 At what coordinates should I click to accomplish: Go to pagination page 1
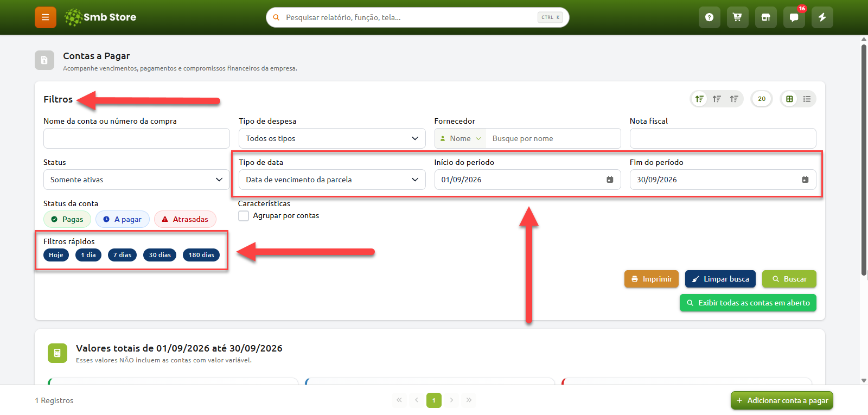(x=434, y=400)
